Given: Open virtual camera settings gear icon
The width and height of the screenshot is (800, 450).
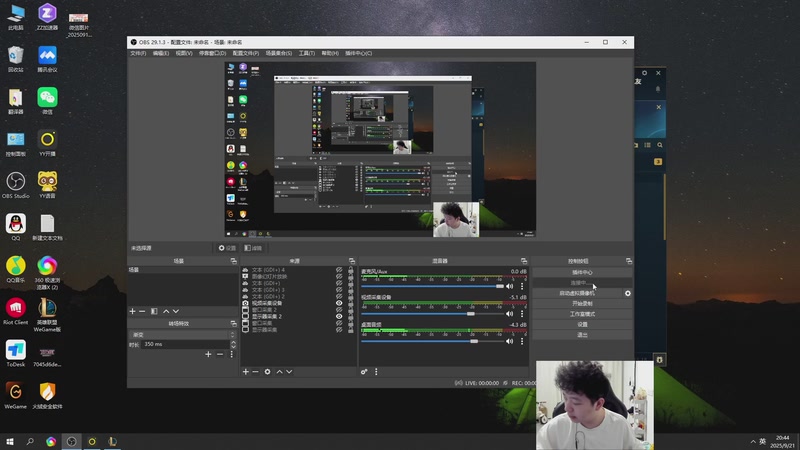Looking at the screenshot, I should pos(628,293).
